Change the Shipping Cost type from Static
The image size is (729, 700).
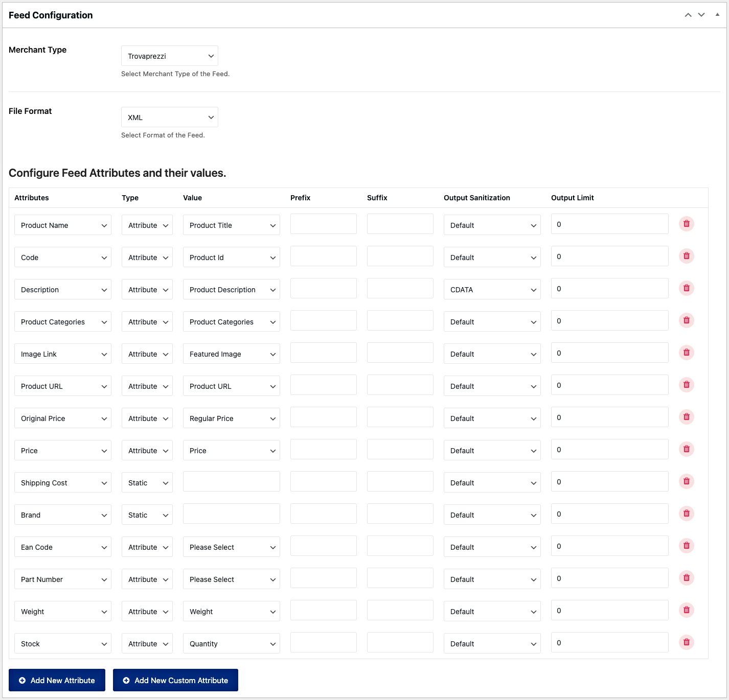[x=147, y=482]
